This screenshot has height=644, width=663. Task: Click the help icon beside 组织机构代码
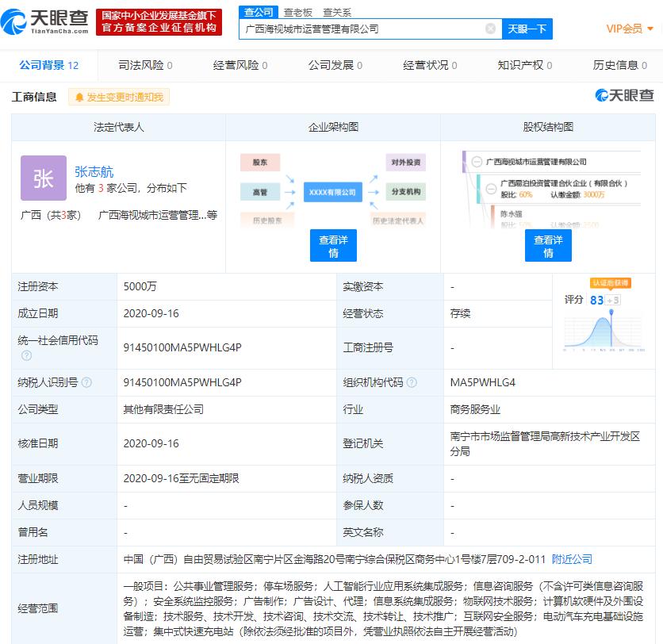[412, 382]
